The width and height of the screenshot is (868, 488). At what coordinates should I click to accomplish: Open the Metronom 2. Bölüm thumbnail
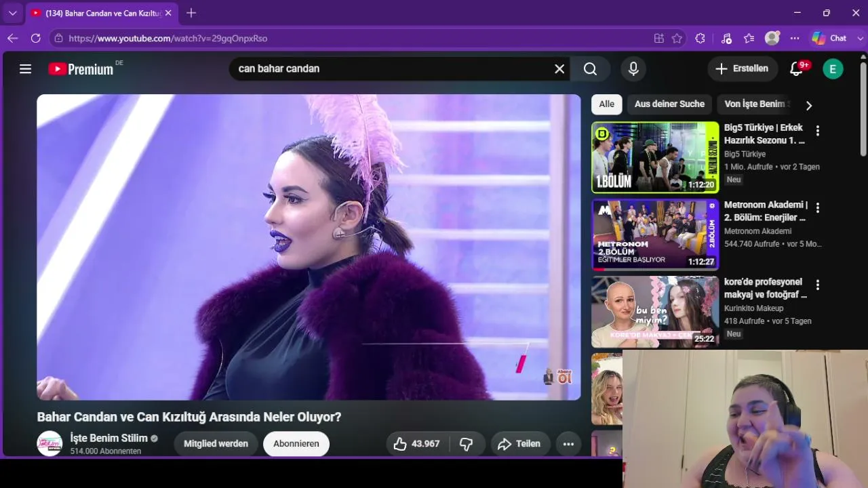point(655,235)
